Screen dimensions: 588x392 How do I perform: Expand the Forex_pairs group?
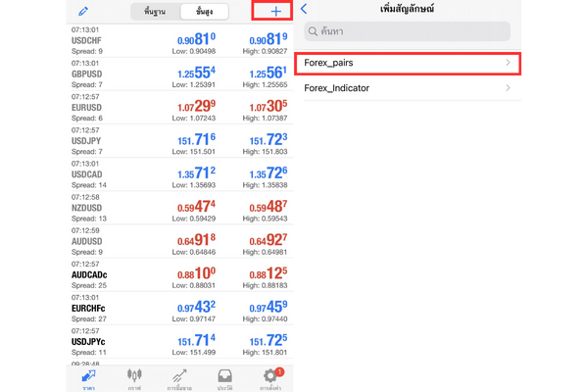405,64
